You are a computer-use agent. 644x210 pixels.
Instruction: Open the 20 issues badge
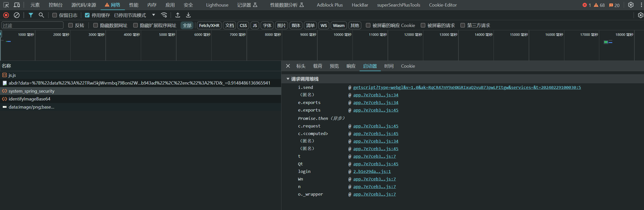[614, 5]
